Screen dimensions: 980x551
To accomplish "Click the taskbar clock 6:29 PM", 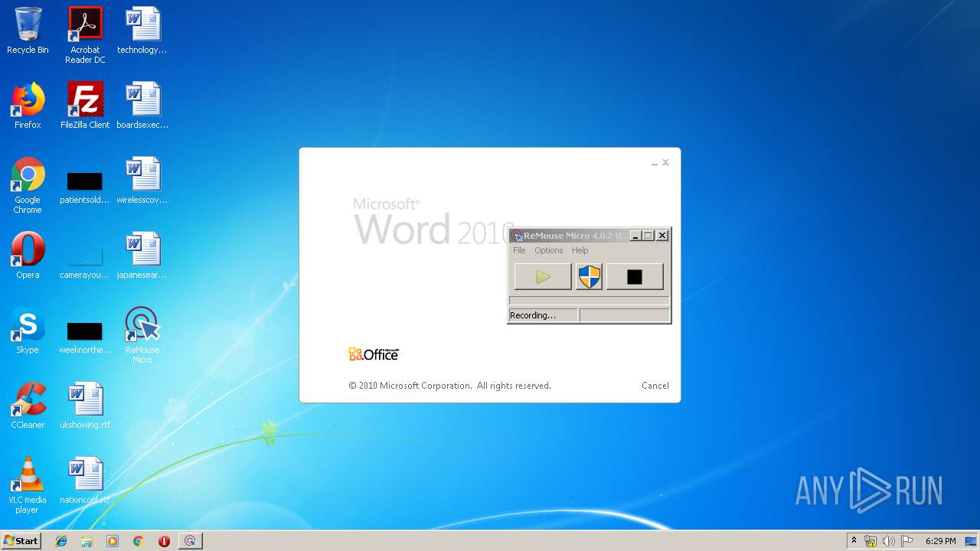I will click(x=940, y=541).
